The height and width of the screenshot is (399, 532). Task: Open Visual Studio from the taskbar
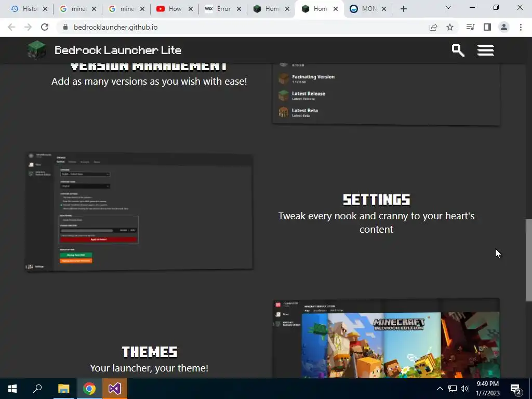click(115, 389)
